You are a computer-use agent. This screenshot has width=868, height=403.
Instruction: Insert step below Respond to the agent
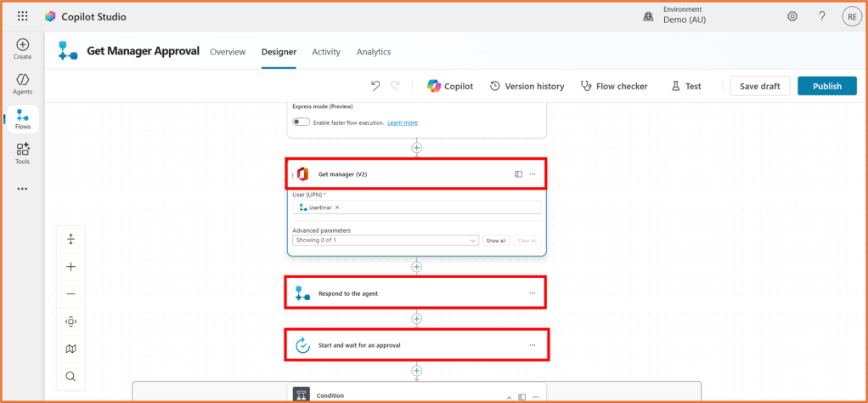[417, 319]
